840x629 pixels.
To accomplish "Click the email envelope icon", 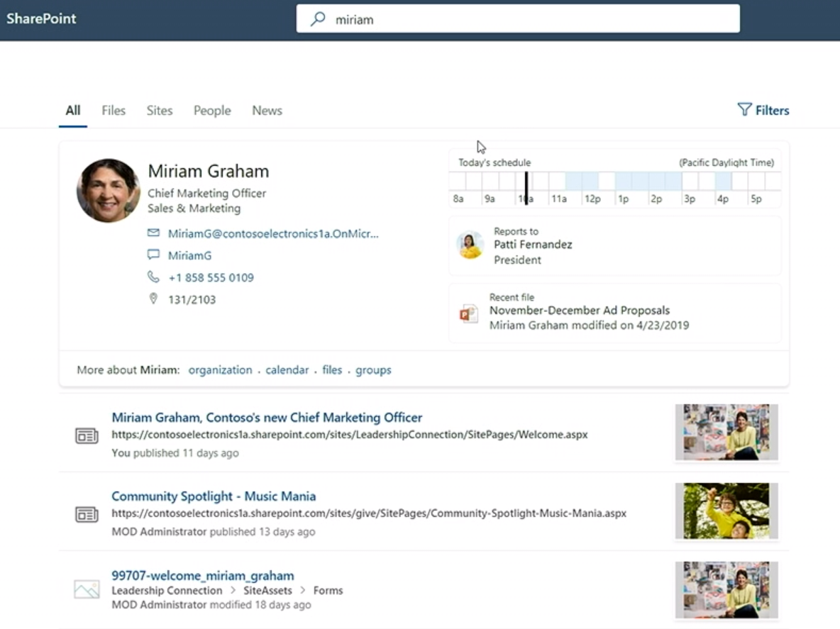I will [x=153, y=233].
